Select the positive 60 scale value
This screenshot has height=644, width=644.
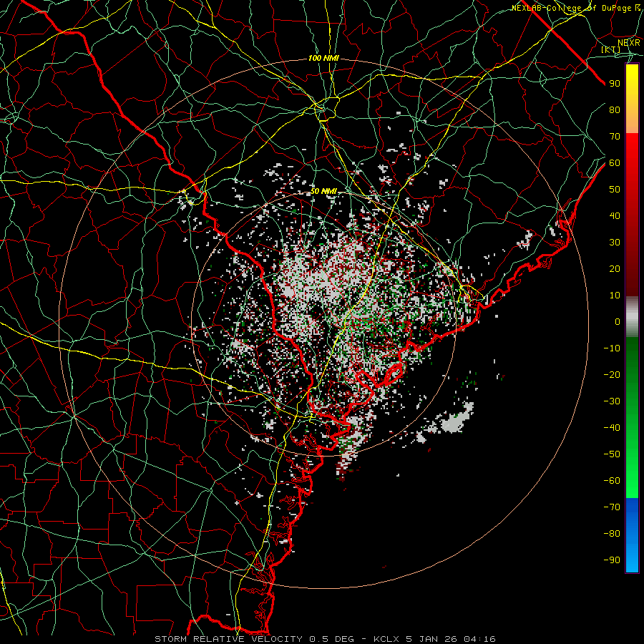pyautogui.click(x=615, y=163)
